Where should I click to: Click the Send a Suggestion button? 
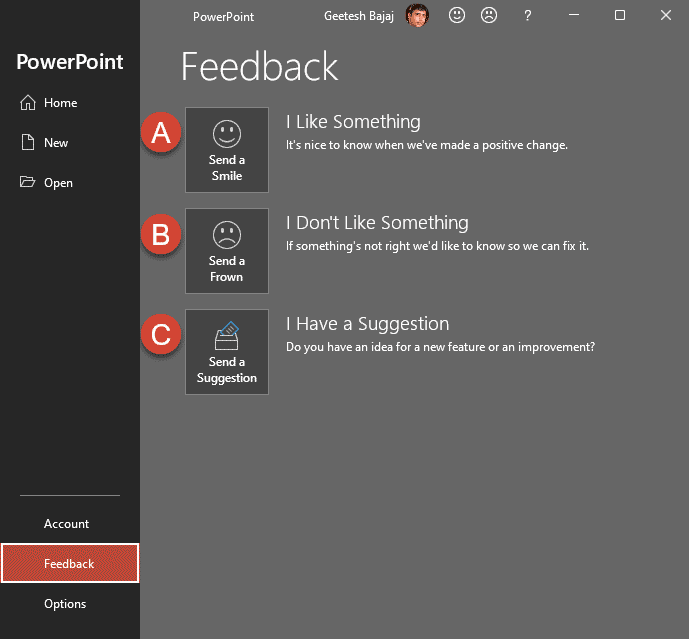(227, 352)
